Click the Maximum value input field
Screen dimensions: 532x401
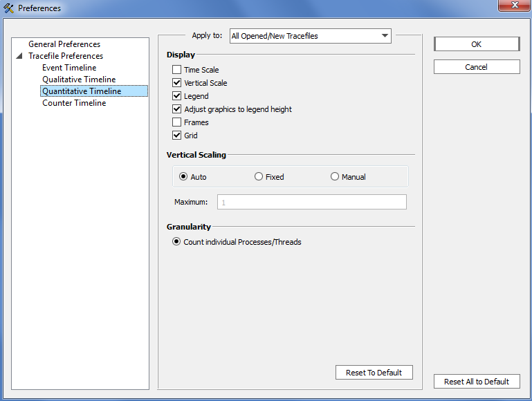(x=312, y=202)
